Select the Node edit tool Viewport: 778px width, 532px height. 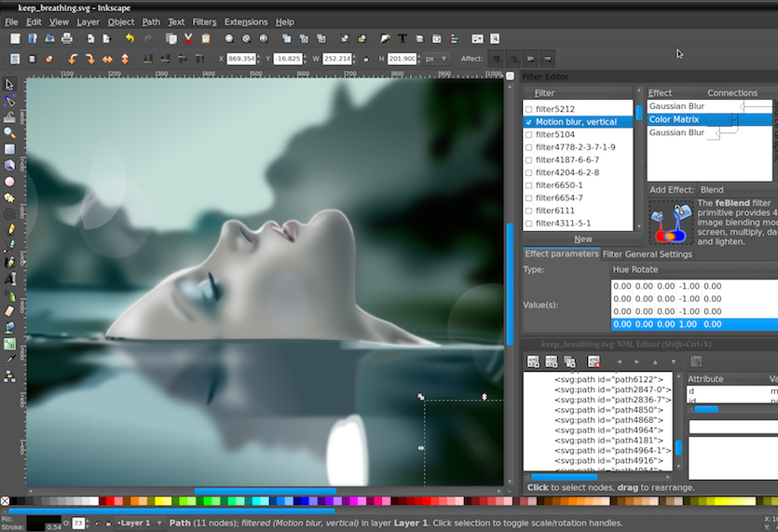(x=9, y=102)
